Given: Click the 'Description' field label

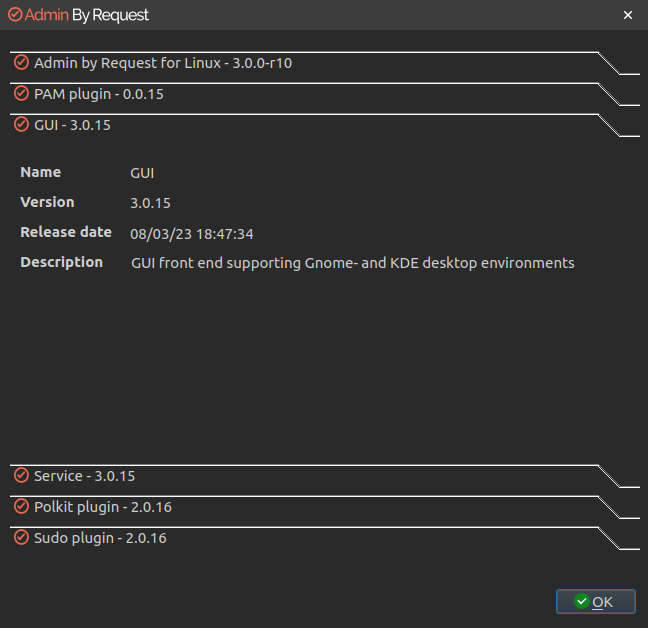Looking at the screenshot, I should pyautogui.click(x=62, y=262).
